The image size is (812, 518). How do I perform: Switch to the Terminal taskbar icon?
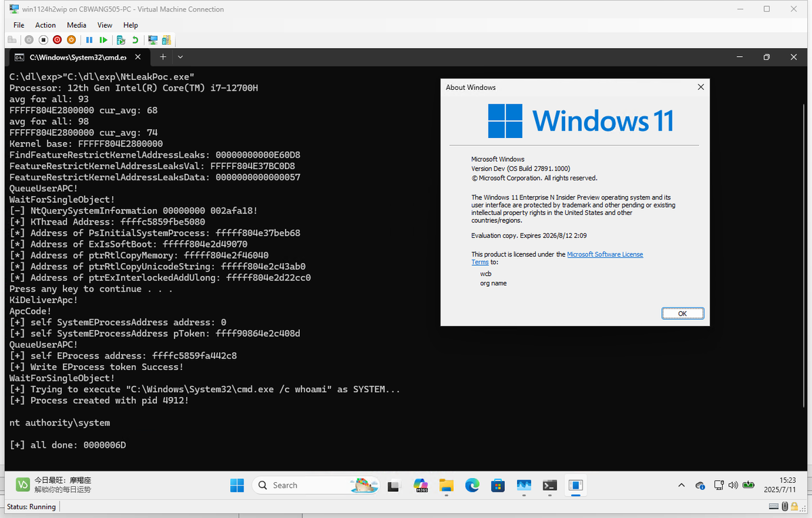pyautogui.click(x=550, y=485)
